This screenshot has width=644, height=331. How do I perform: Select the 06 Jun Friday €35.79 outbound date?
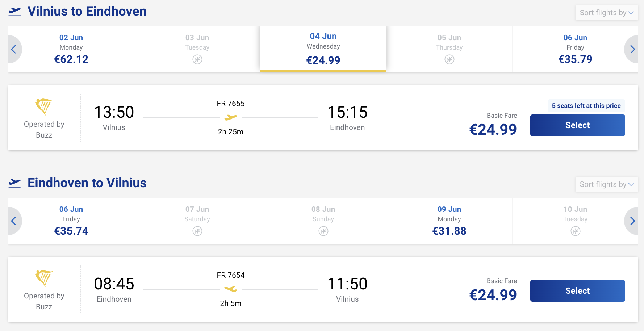pos(575,49)
